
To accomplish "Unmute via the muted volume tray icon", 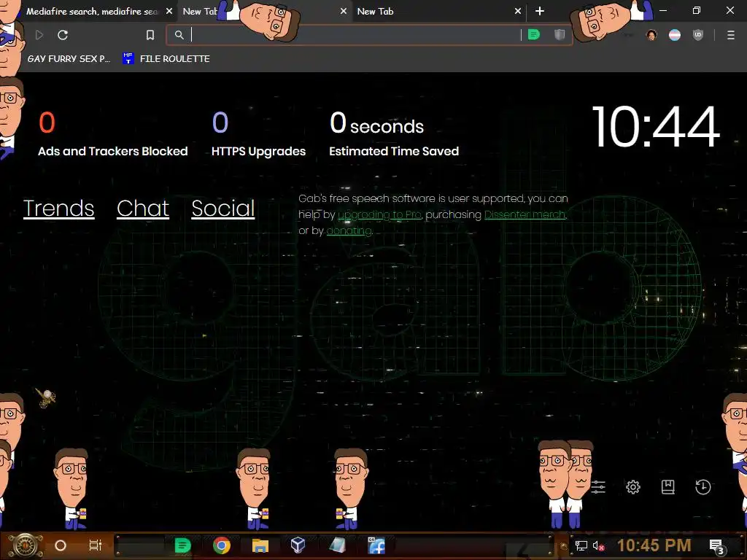I will point(598,545).
